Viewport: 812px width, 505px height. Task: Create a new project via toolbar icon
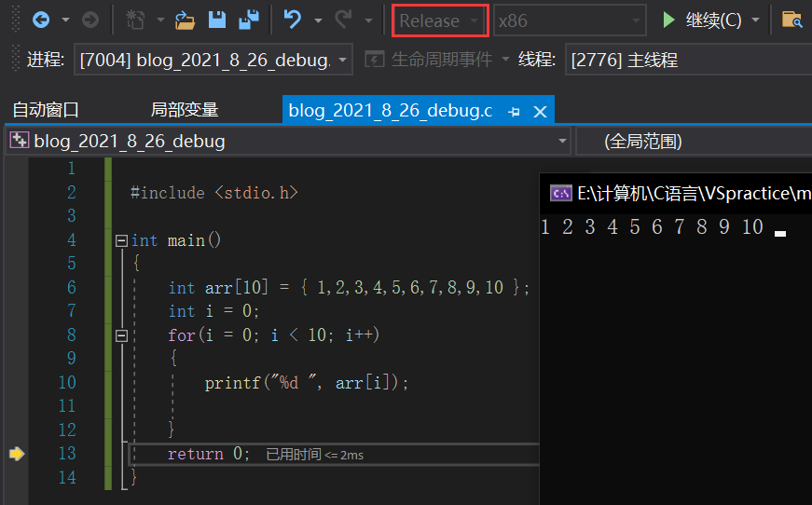[136, 20]
